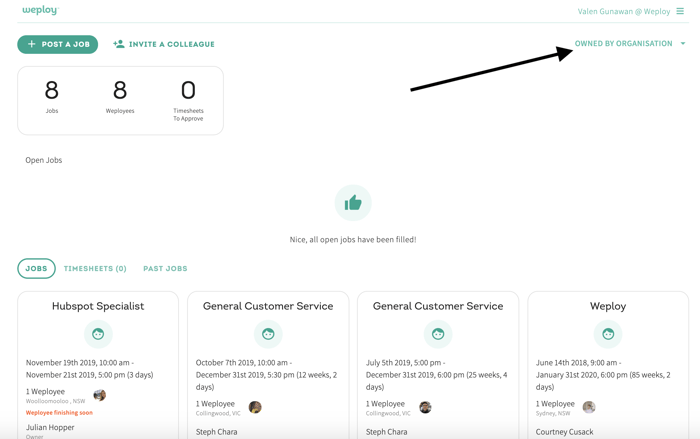The image size is (700, 439).
Task: Click 'June 14th 2018, 9:00 am' date text
Action: pyautogui.click(x=576, y=363)
